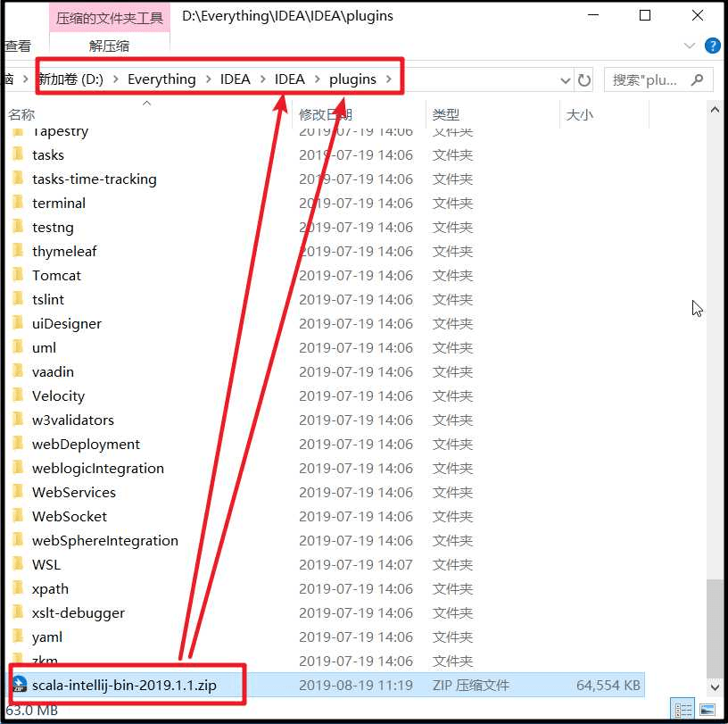Toggle ribbon collapse with the chevron
728x724 pixels.
coord(689,46)
